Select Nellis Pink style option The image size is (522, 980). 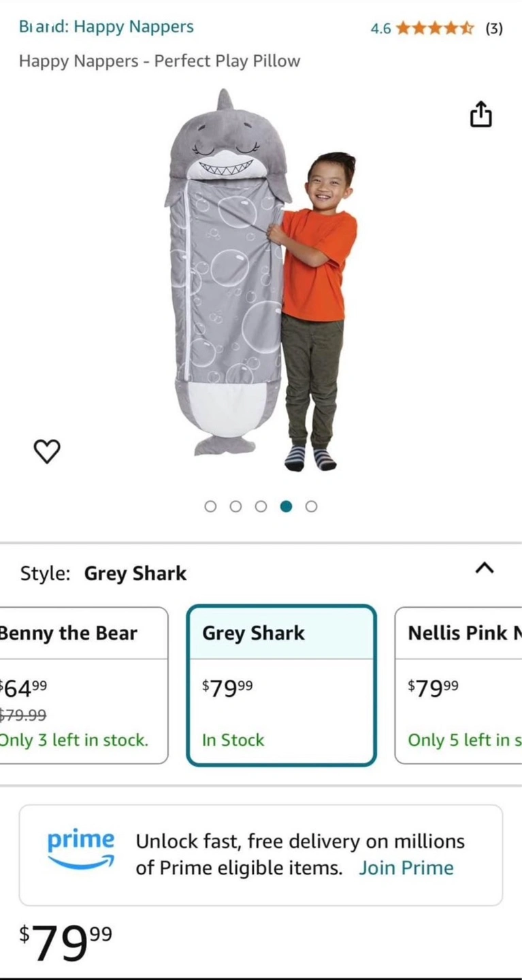point(459,685)
